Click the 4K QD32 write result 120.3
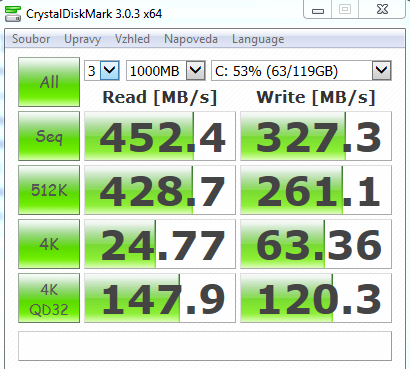The width and height of the screenshot is (410, 369). coord(316,298)
